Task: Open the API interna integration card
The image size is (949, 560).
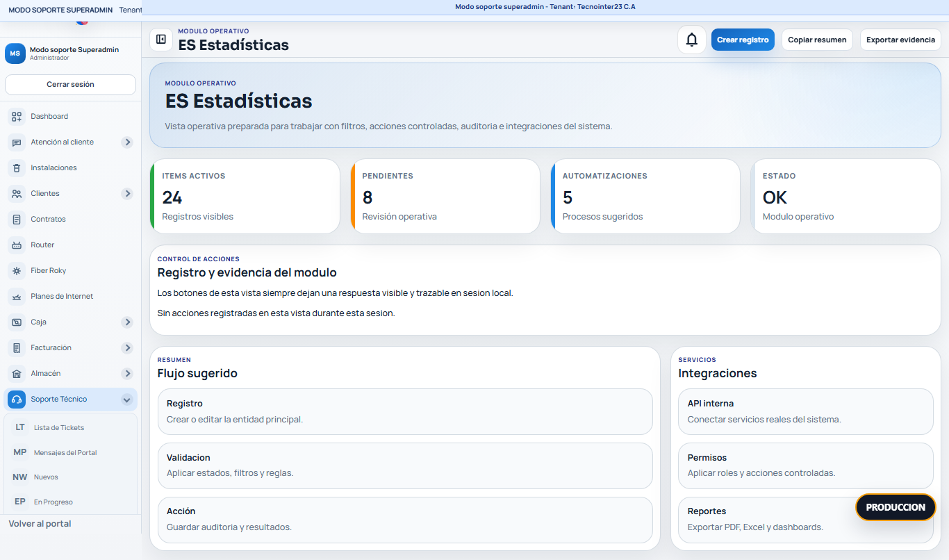Action: pyautogui.click(x=806, y=411)
